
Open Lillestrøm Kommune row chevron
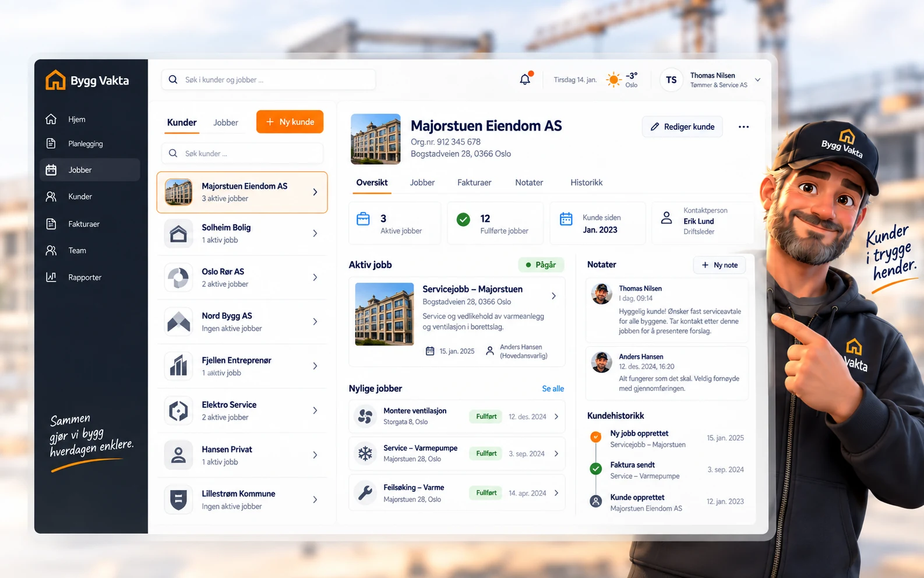(x=315, y=500)
